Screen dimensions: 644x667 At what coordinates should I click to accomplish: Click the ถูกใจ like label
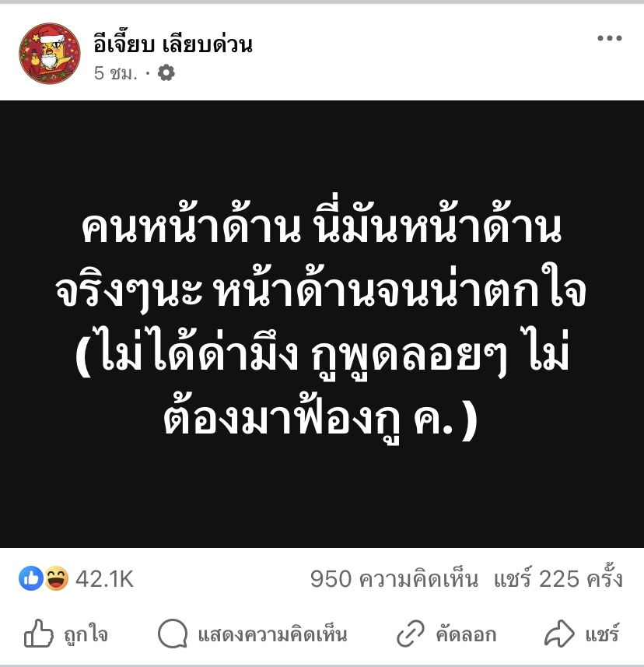[x=86, y=634]
